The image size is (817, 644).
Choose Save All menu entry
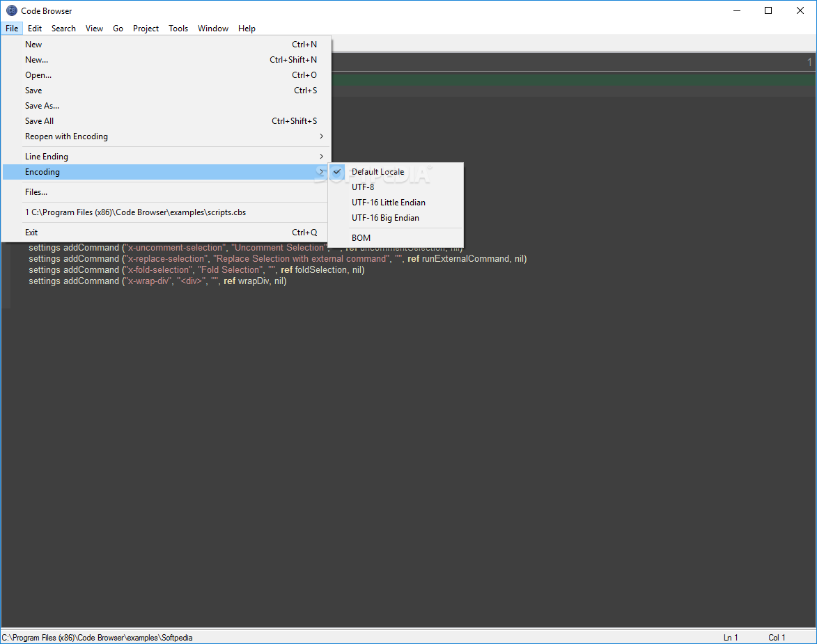click(166, 121)
